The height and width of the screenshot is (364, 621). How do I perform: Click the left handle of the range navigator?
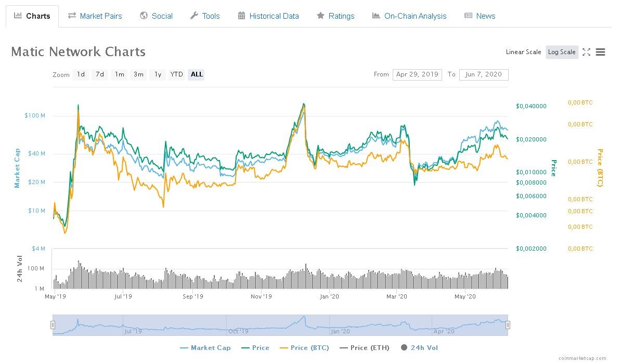tap(53, 325)
